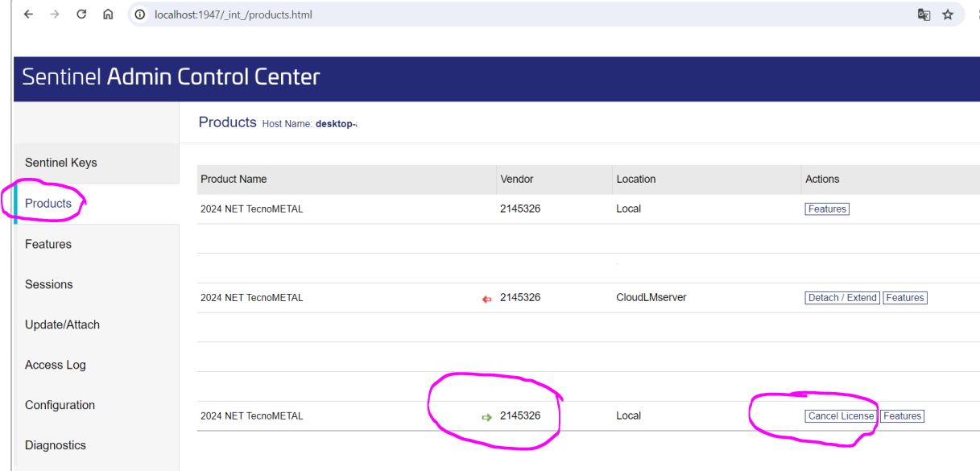980x471 pixels.
Task: Click the Vendor column header
Action: tap(517, 179)
